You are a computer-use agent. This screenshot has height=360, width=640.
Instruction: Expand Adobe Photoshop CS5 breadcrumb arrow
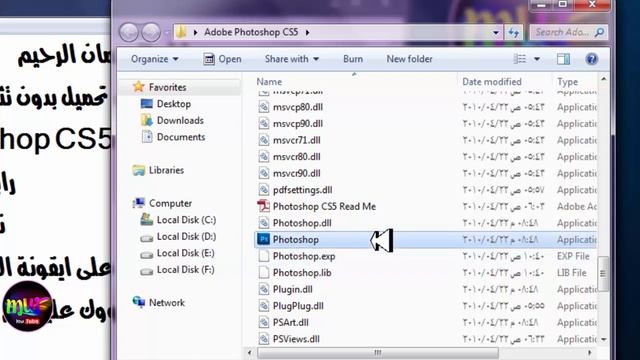pyautogui.click(x=307, y=32)
